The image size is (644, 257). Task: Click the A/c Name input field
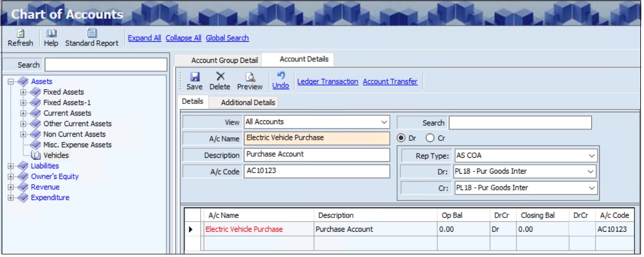[x=316, y=138]
